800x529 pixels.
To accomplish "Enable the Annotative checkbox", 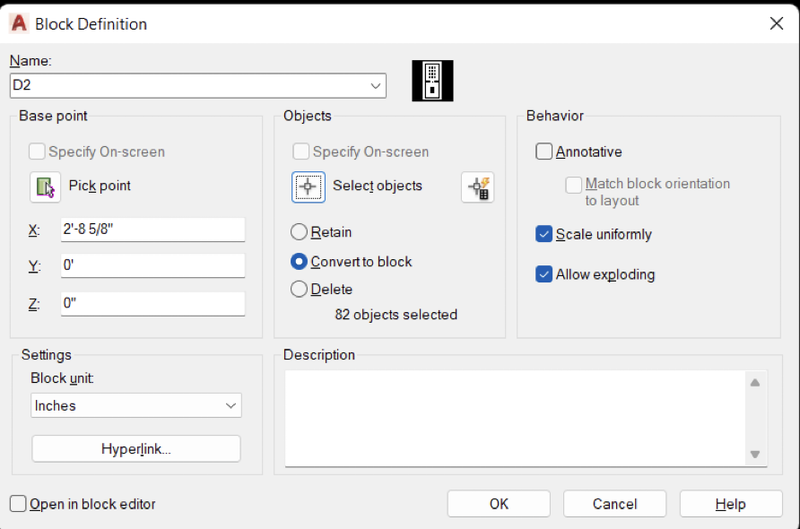I will [544, 152].
